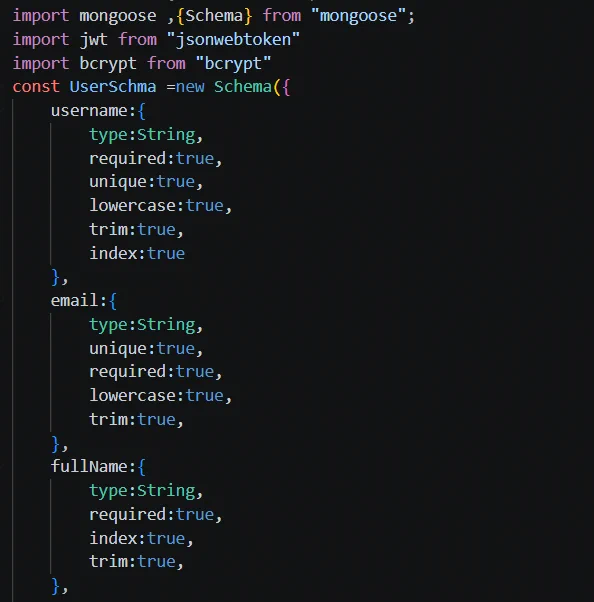Click the username field key
Viewport: 594px width, 602px height.
[89, 111]
